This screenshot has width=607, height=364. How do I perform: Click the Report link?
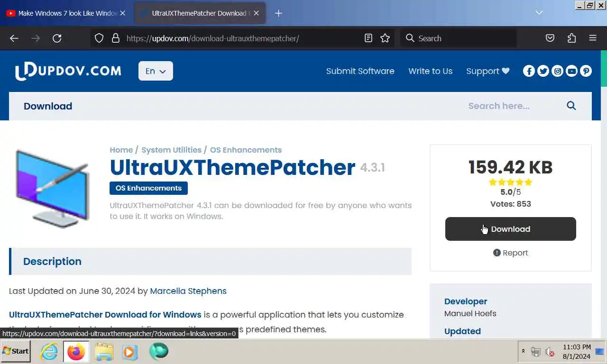[510, 253]
